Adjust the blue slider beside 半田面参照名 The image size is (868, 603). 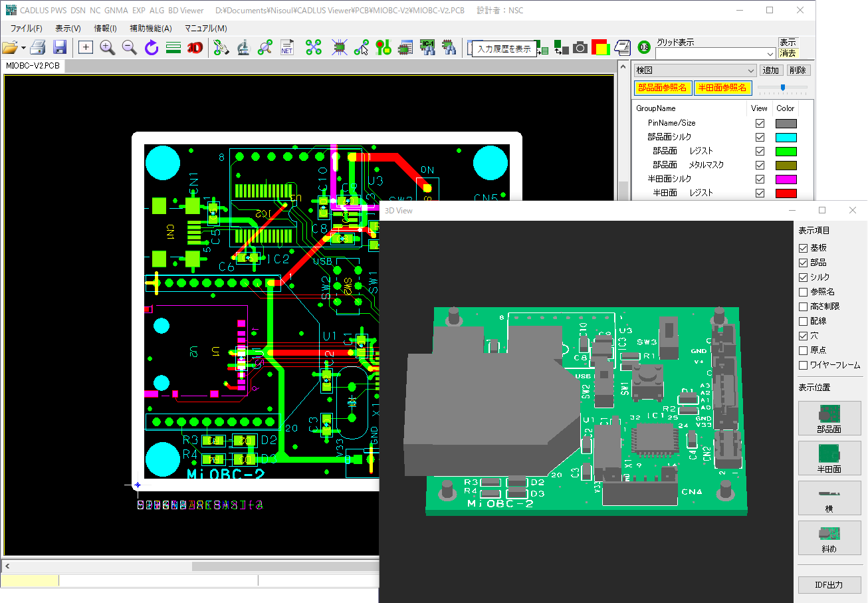[x=783, y=87]
